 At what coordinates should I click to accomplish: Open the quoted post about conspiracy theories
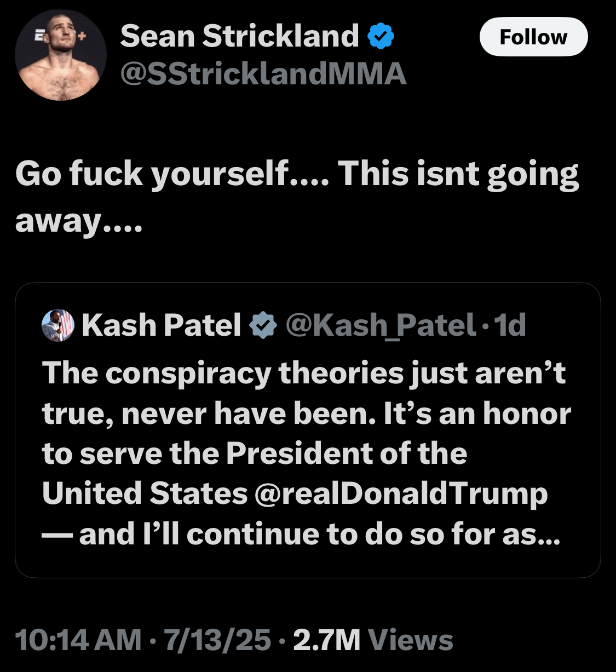pos(308,430)
